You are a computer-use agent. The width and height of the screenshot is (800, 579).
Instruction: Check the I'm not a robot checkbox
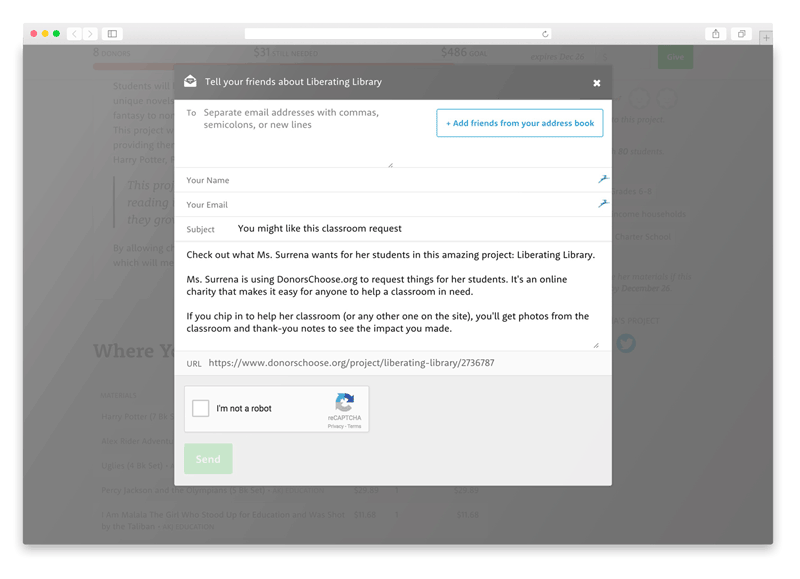click(201, 408)
